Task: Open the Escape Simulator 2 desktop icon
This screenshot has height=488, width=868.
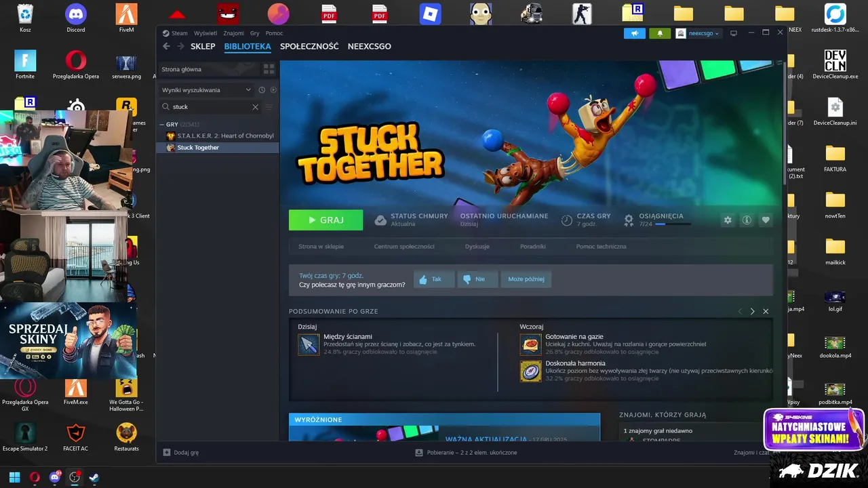Action: point(25,437)
